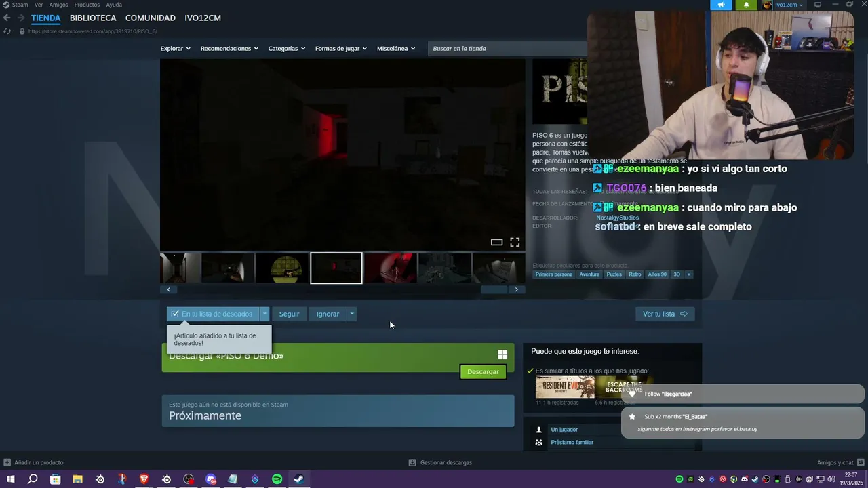
Task: Toggle video fullscreen in trailer player
Action: [x=515, y=242]
